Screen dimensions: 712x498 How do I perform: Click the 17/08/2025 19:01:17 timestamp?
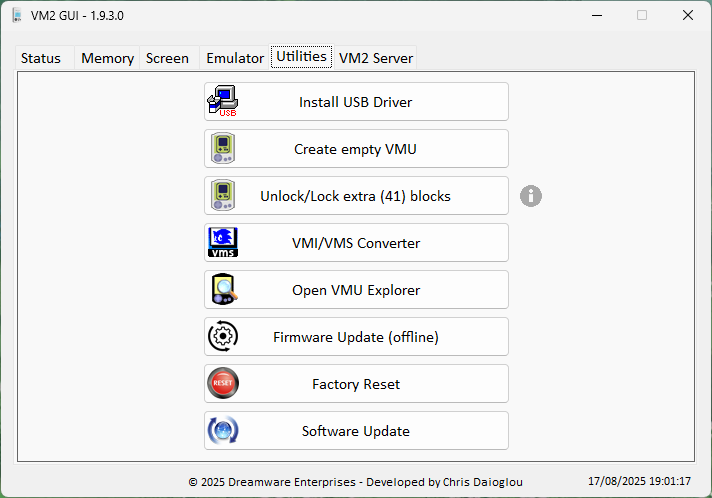(639, 481)
